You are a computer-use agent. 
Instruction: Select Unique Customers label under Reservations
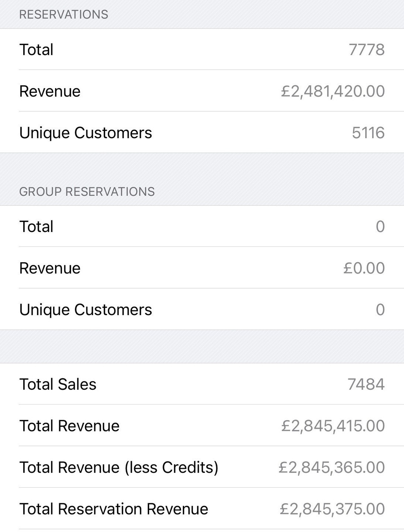pyautogui.click(x=85, y=133)
